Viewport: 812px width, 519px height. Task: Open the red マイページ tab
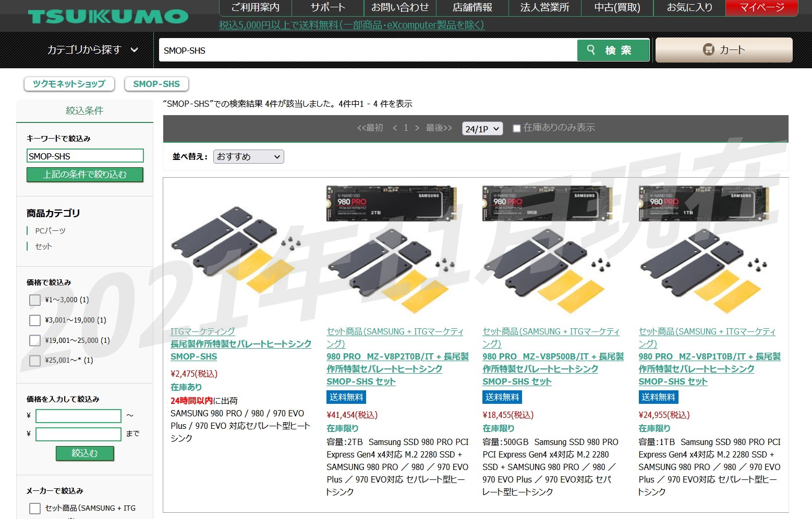tap(762, 7)
